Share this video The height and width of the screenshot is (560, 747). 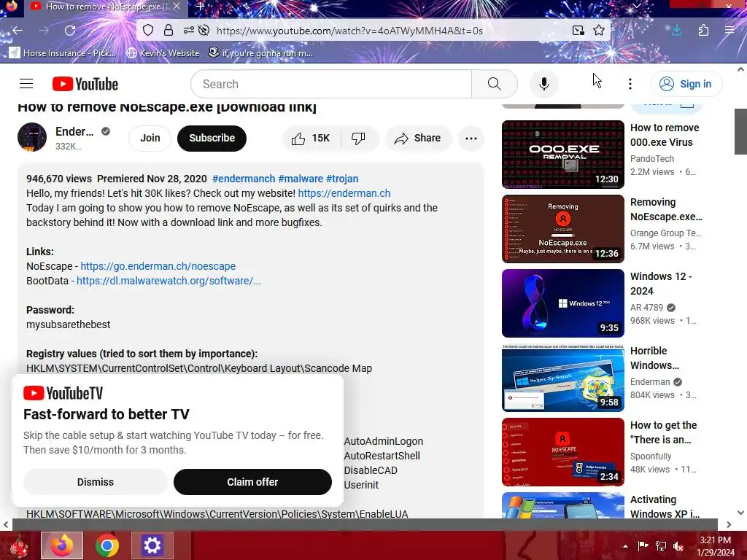pos(418,138)
